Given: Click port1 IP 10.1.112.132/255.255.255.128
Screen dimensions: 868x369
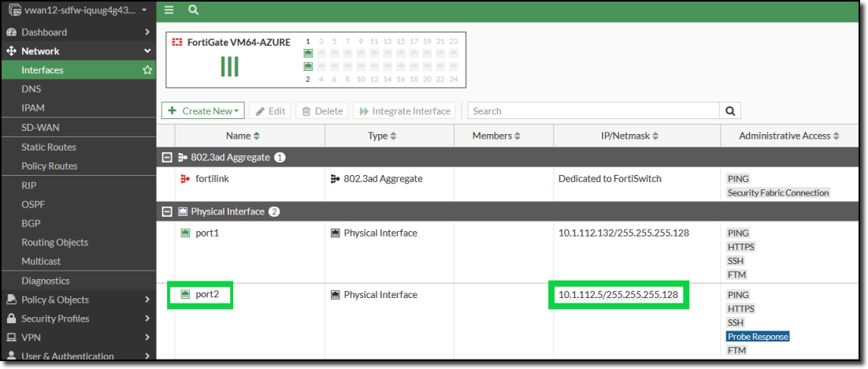Looking at the screenshot, I should coord(624,233).
